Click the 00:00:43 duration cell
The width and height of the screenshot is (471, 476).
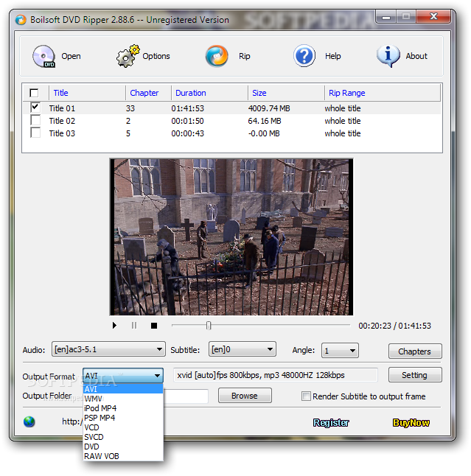point(187,133)
